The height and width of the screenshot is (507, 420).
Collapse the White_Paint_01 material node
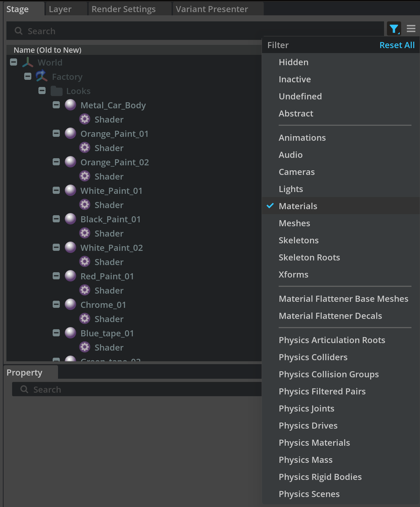(56, 191)
